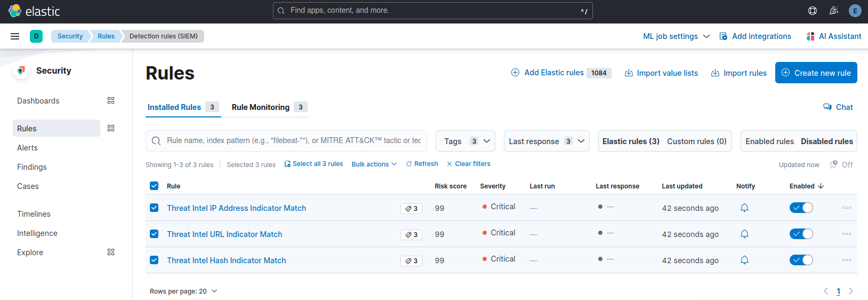Disable the Hash Indicator Match rule switch
This screenshot has width=868, height=300.
[801, 260]
